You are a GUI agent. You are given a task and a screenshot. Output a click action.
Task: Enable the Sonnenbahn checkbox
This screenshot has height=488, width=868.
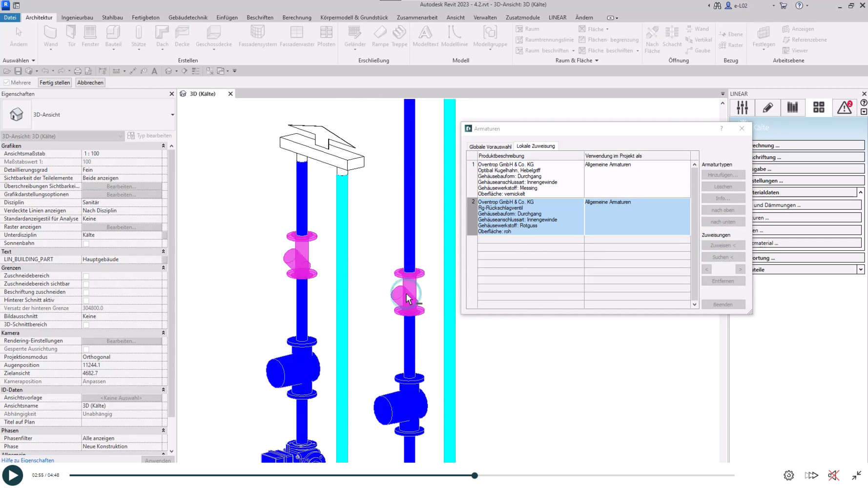pos(86,244)
